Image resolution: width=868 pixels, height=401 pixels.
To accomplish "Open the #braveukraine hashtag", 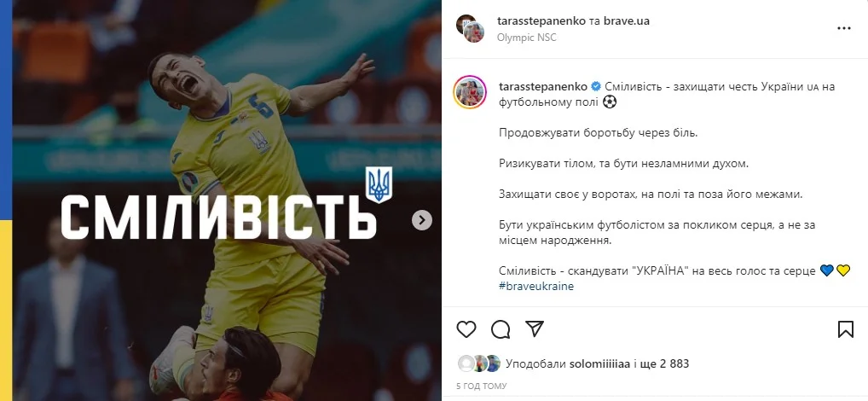I will pyautogui.click(x=535, y=287).
